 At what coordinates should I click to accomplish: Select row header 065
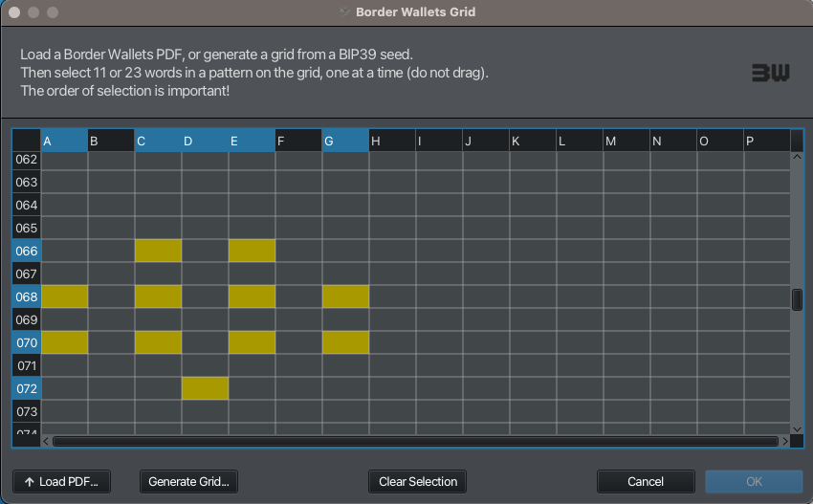click(x=27, y=228)
